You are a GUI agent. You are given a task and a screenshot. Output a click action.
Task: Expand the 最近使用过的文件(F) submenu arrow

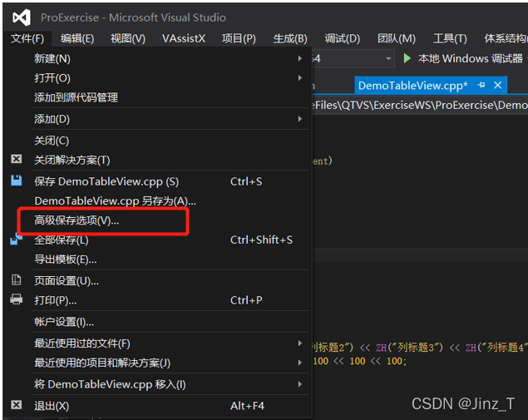(x=299, y=343)
